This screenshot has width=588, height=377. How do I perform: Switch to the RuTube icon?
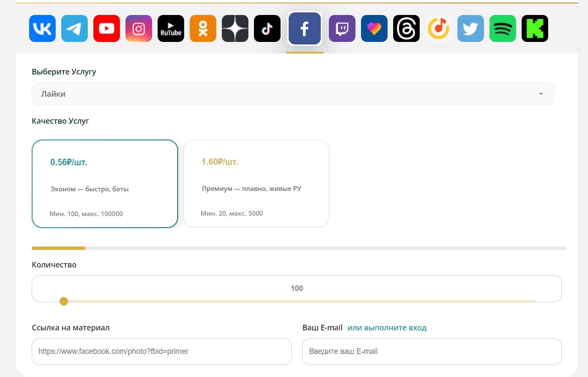[x=171, y=29]
